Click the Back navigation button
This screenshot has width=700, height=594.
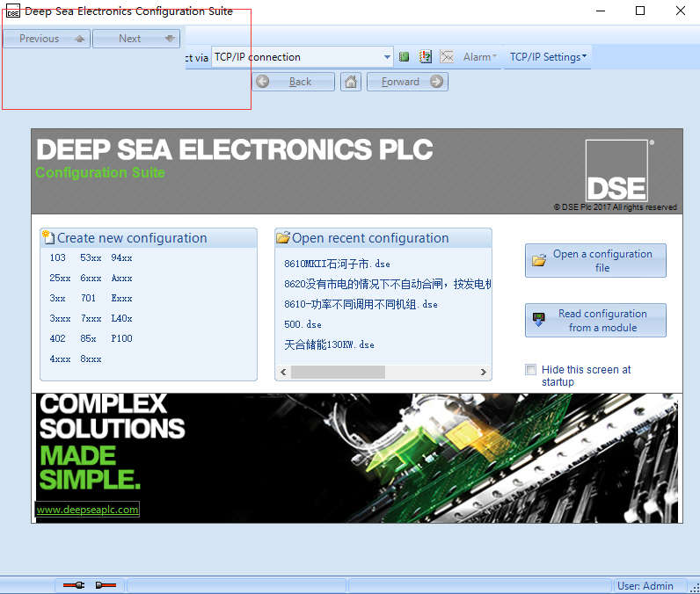294,82
